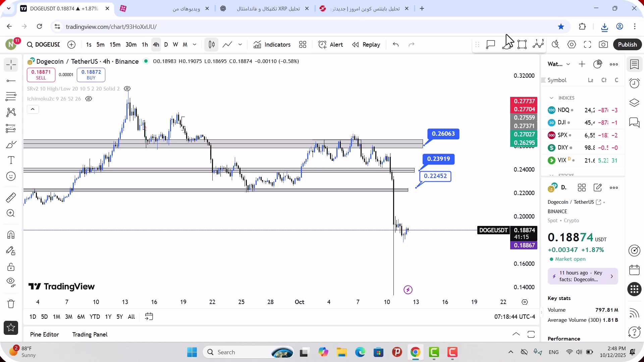Viewport: 644px width, 362px height.
Task: Add a symbol to watchlist
Action: pos(582,64)
